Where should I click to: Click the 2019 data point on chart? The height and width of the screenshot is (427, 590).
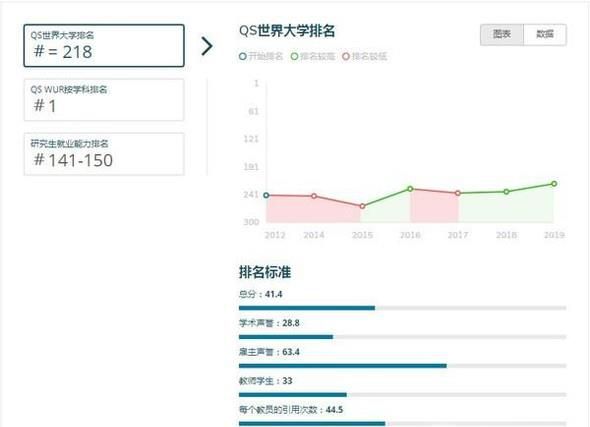554,184
